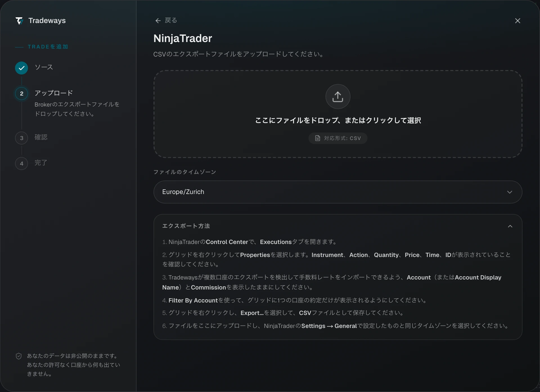
Task: Go back via the 戻る link
Action: coord(171,20)
